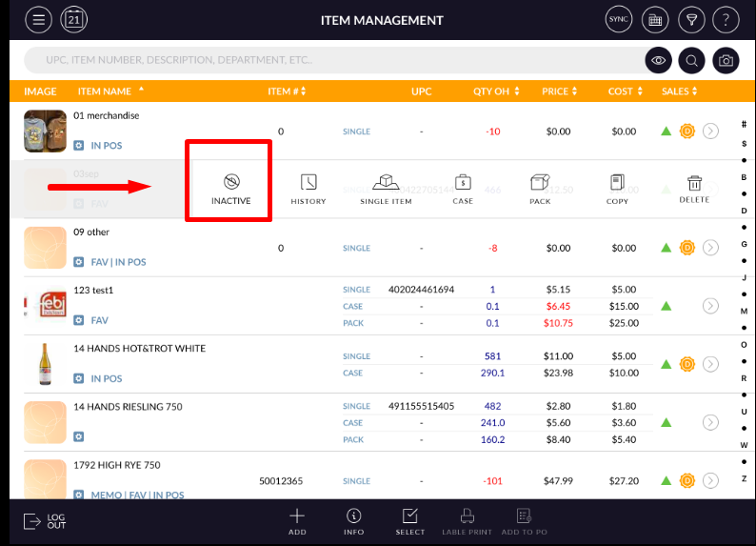Click the SYNC icon in header
Viewport: 756px width, 546px height.
point(619,19)
